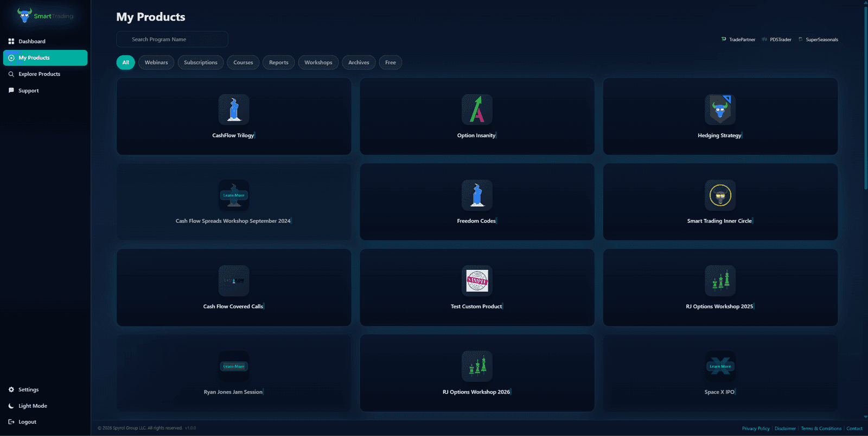Open the Privacy Policy footer link

click(x=756, y=428)
